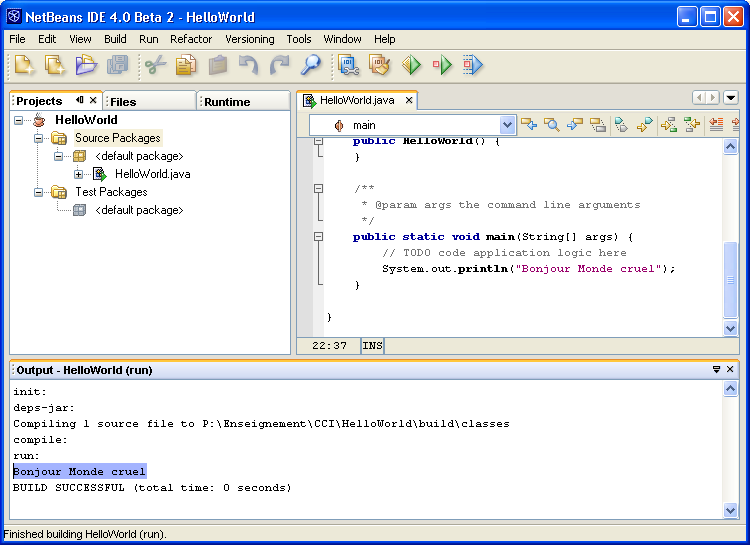Viewport: 750px width, 545px height.
Task: Click the New Project double-document icon
Action: click(x=55, y=65)
